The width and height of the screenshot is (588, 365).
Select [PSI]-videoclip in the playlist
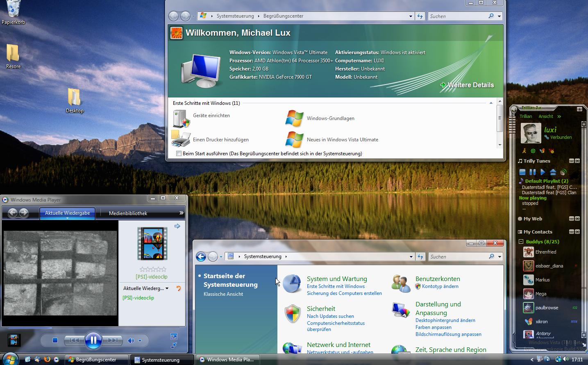tap(138, 298)
